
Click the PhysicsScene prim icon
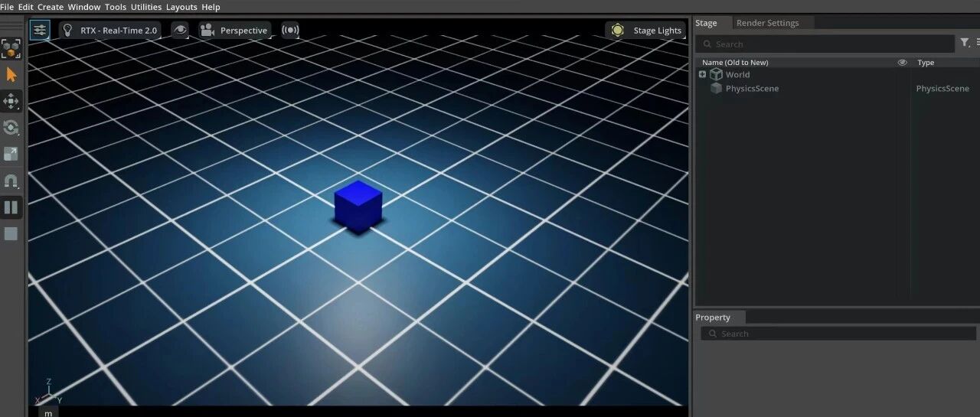click(716, 89)
